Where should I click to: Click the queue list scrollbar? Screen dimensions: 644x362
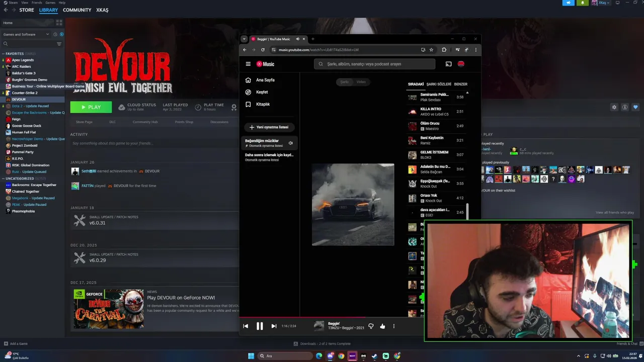(467, 211)
